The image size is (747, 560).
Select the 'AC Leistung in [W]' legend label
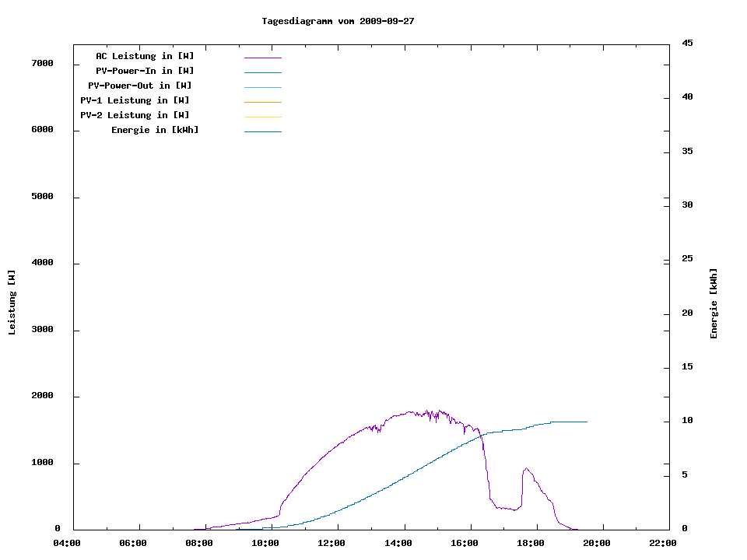click(x=145, y=56)
